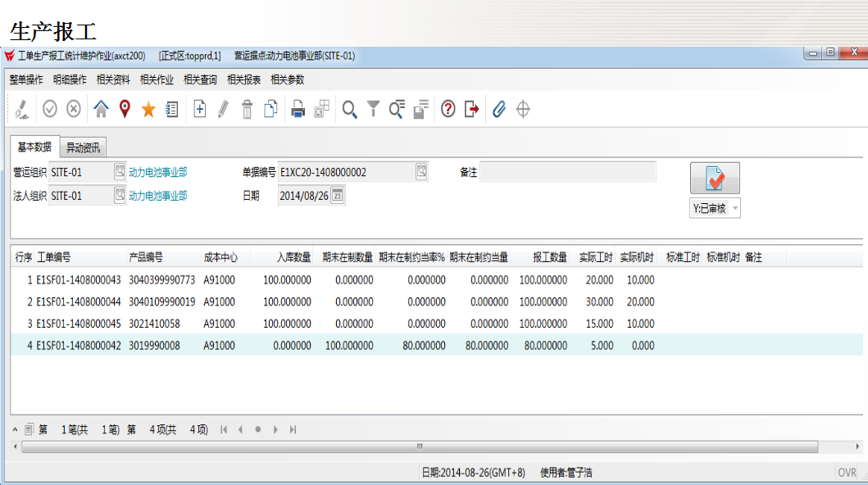Screen dimensions: 868x485
Task: Open the 相关参数 menu
Action: click(x=288, y=79)
